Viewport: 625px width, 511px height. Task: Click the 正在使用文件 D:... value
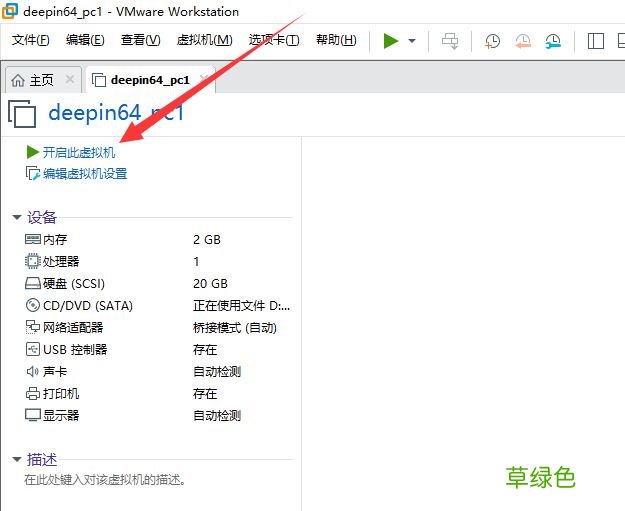click(242, 306)
